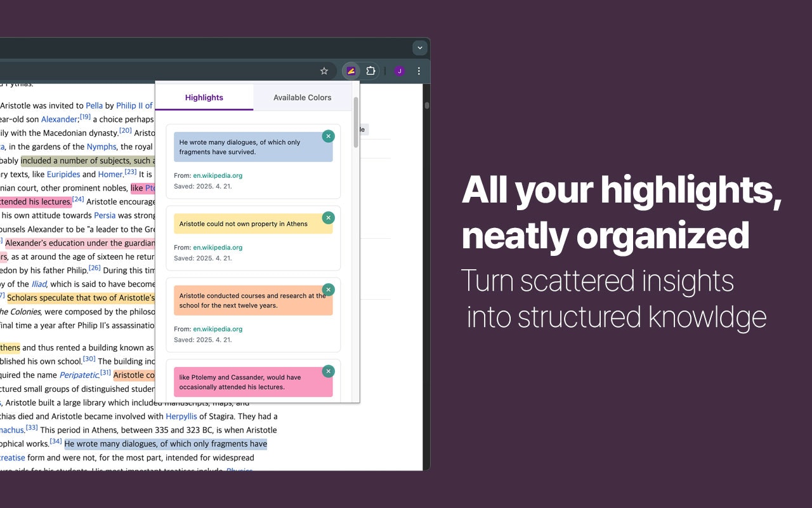Click the blue-highlighted 'He wrote many dialogues' page text
The width and height of the screenshot is (812, 508).
166,444
